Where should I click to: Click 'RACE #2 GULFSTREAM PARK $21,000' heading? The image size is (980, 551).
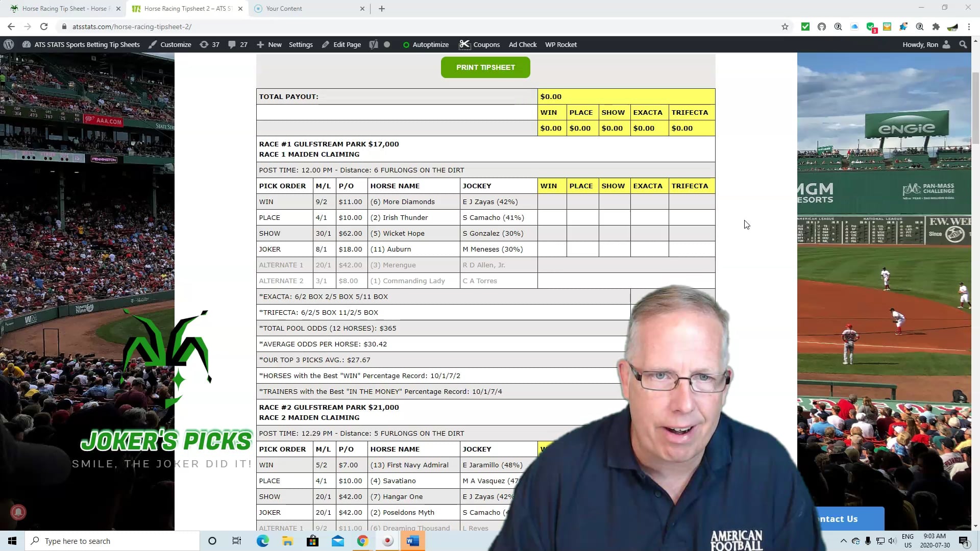pyautogui.click(x=329, y=407)
